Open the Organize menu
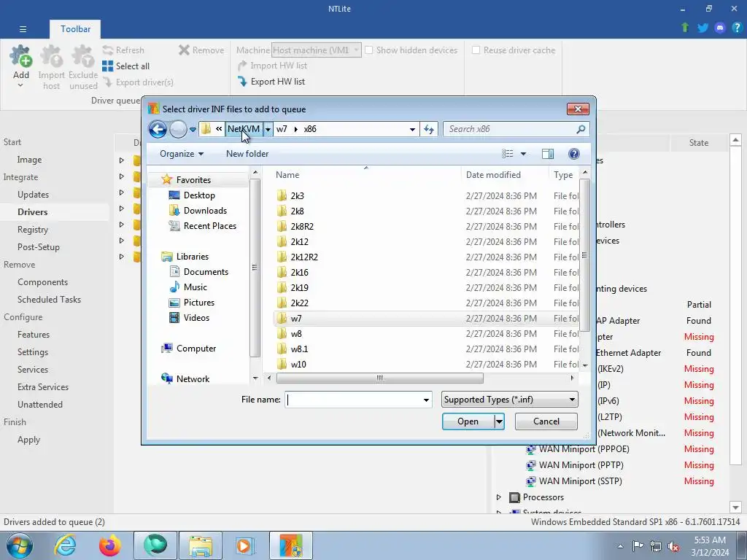 (x=182, y=154)
